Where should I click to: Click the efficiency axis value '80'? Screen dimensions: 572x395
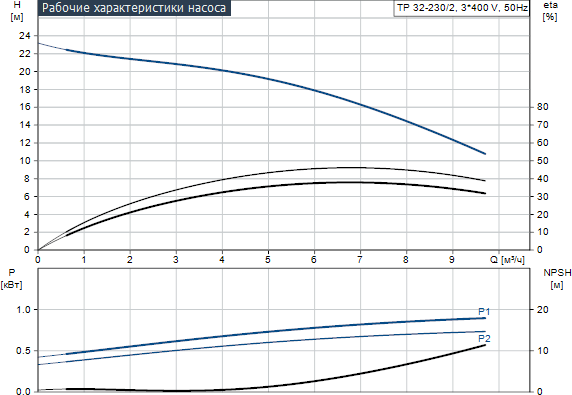[x=542, y=107]
